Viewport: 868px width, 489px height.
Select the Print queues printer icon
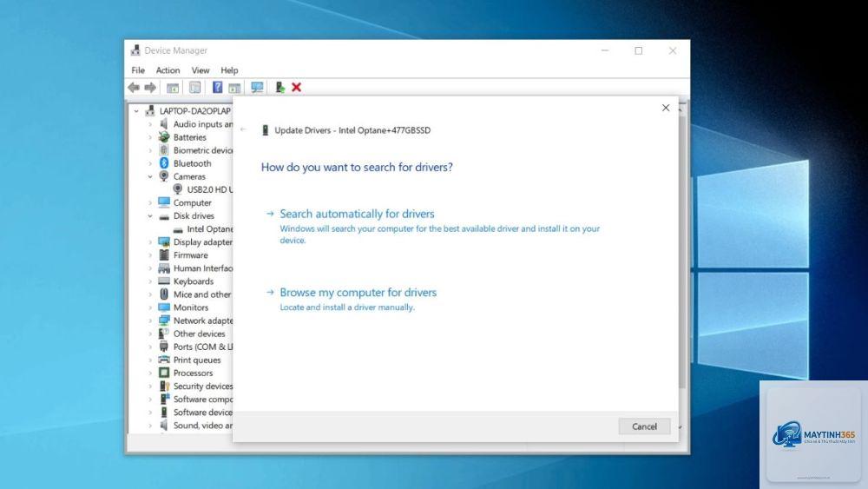coord(164,360)
